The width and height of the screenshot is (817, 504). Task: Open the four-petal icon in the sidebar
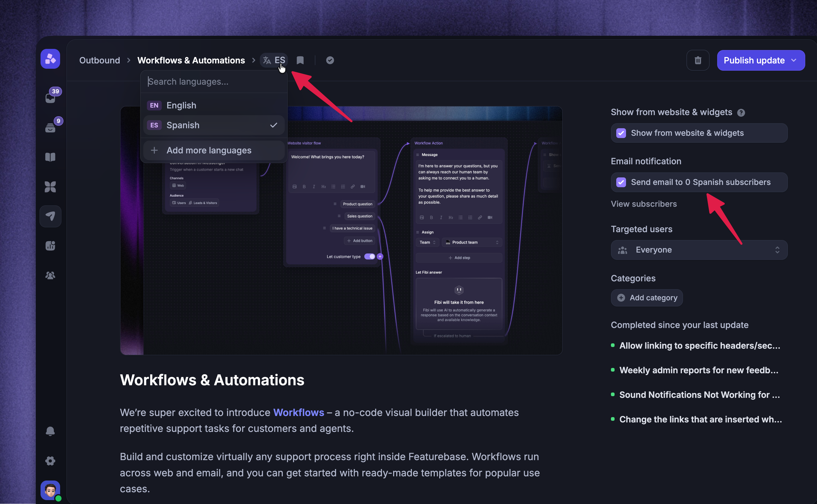coord(50,187)
